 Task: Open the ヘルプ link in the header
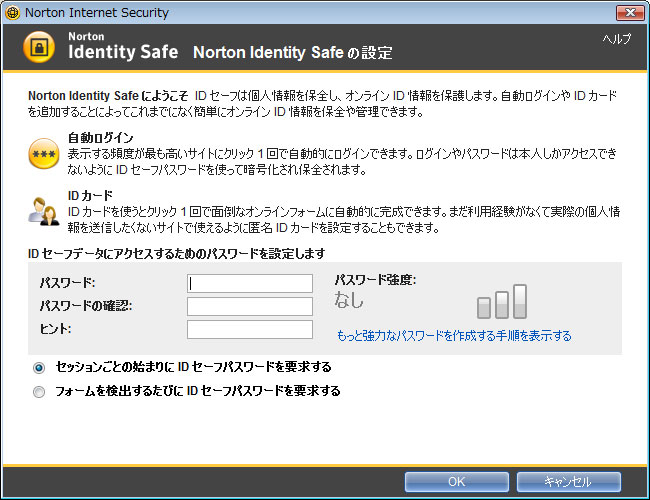tap(617, 39)
